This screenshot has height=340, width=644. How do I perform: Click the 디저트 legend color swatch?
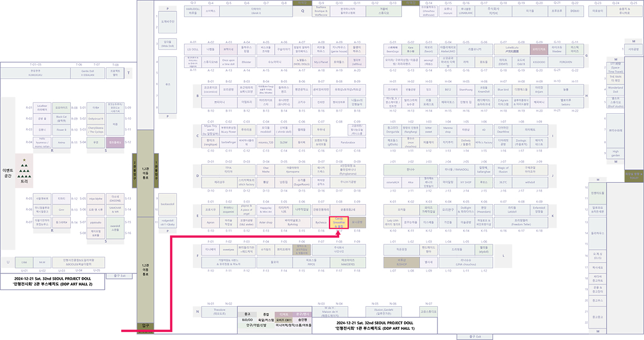(284, 314)
